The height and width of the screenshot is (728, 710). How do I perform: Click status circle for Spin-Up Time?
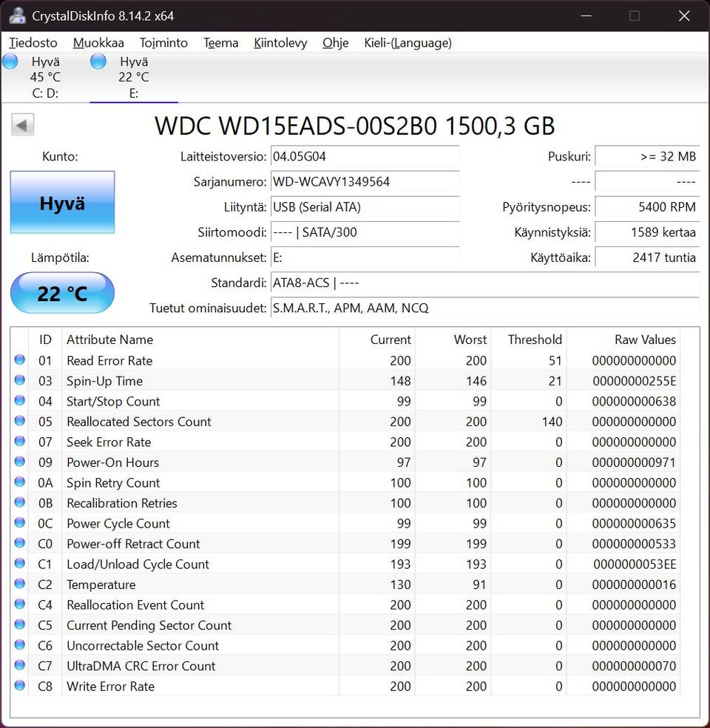(x=19, y=380)
